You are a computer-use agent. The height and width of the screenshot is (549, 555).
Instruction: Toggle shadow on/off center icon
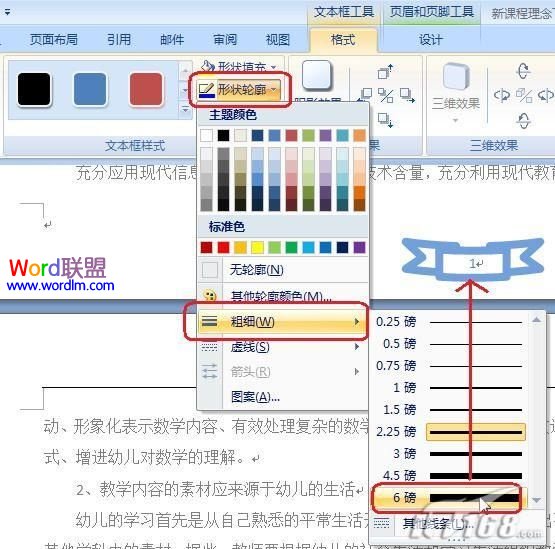click(385, 96)
